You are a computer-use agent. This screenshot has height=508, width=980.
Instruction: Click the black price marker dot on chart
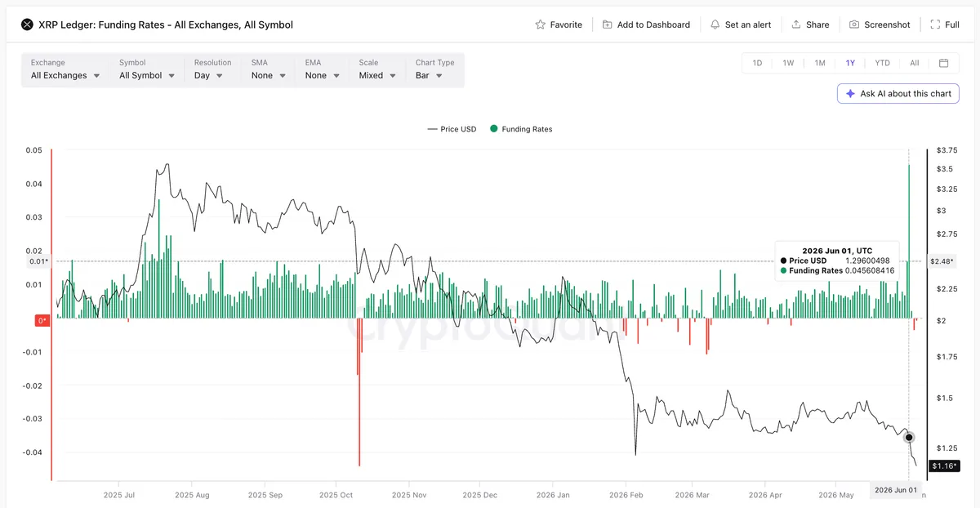pyautogui.click(x=909, y=438)
